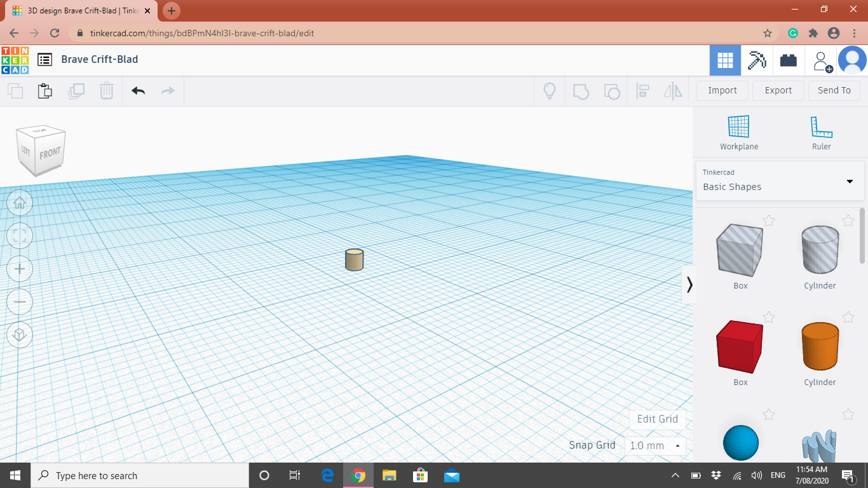Screen dimensions: 868x488
Task: Favorite the hole Cylinder with star
Action: point(848,220)
